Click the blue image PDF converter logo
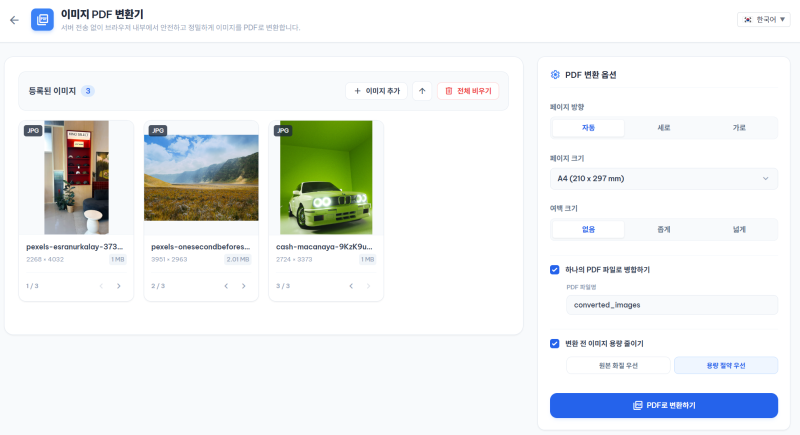 (x=42, y=20)
